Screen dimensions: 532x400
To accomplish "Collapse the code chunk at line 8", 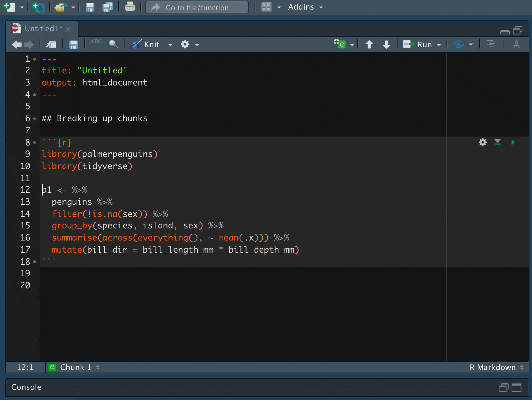I will (34, 143).
